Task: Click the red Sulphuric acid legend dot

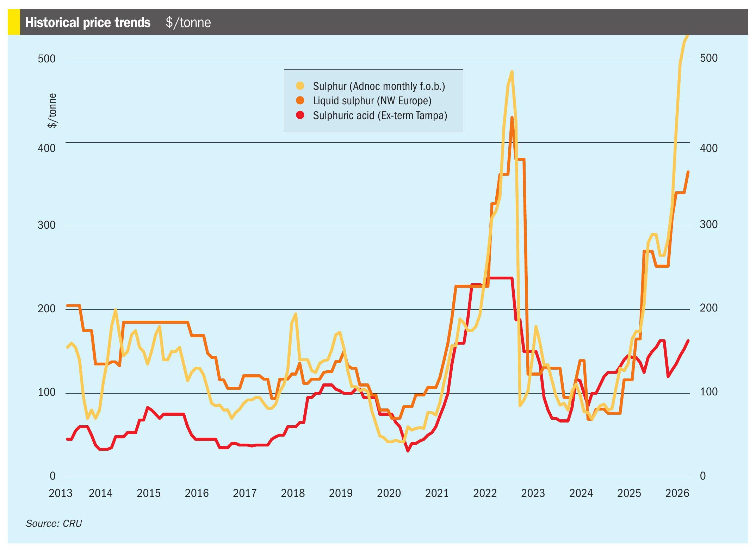Action: click(300, 115)
